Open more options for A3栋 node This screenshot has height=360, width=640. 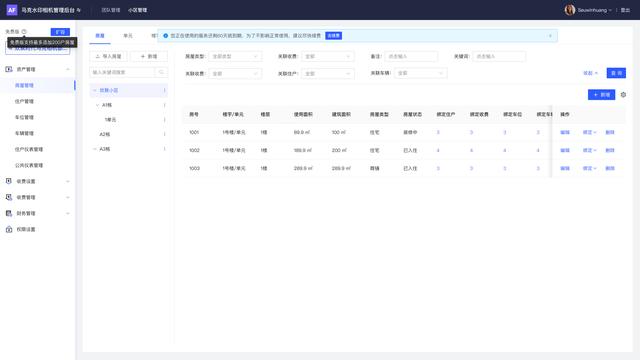[x=164, y=149]
